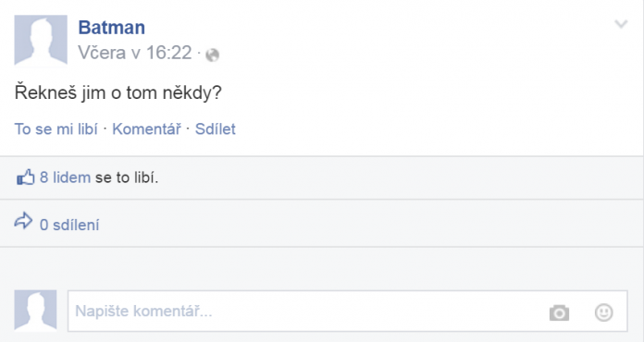This screenshot has height=342, width=644.
Task: Attach a photo with the camera icon
Action: (x=559, y=312)
